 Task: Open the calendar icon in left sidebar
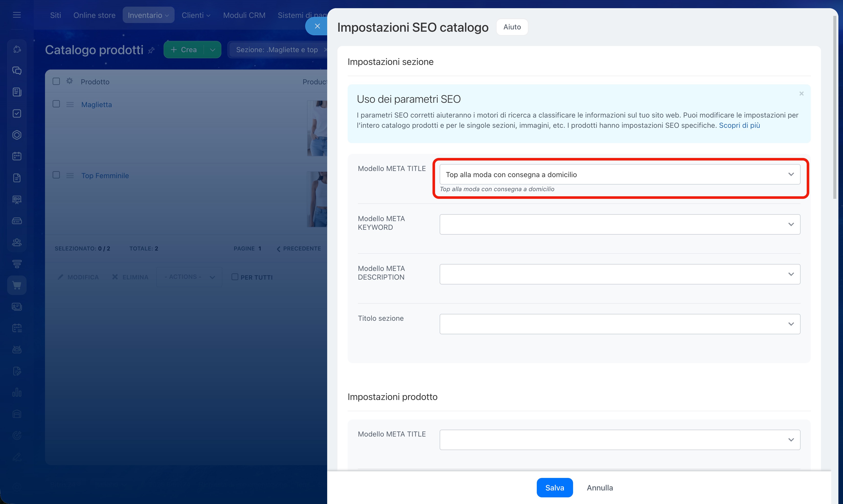(17, 156)
